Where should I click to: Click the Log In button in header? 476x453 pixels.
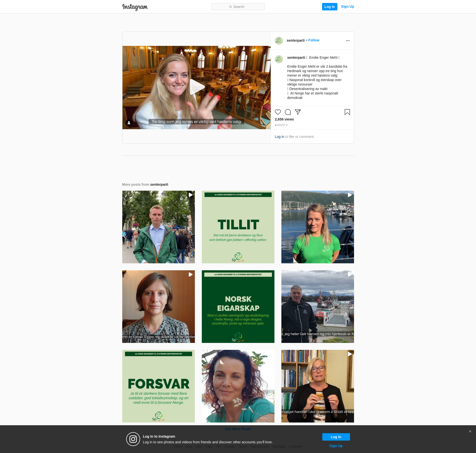click(329, 7)
